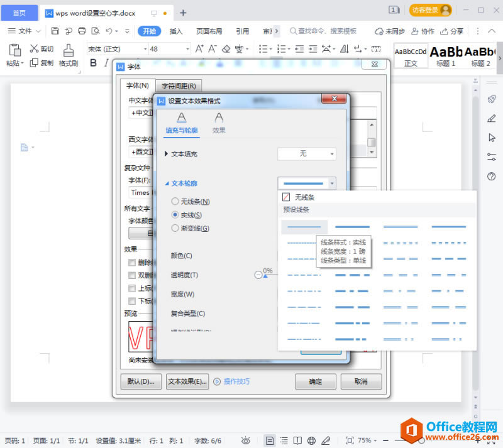Click the 默认(D)... button
Viewport: 503px width, 448px height.
(x=141, y=381)
